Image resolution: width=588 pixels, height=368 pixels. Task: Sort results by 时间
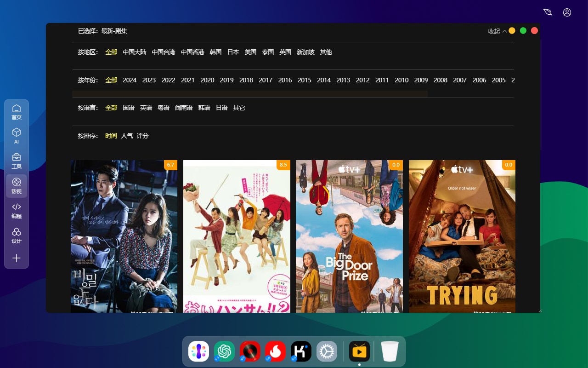click(x=111, y=136)
